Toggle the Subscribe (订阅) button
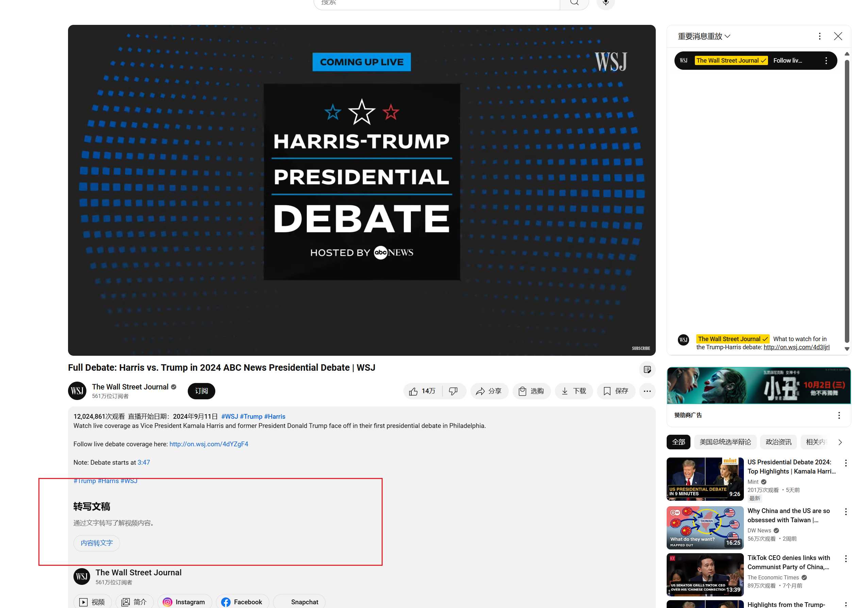 point(201,391)
